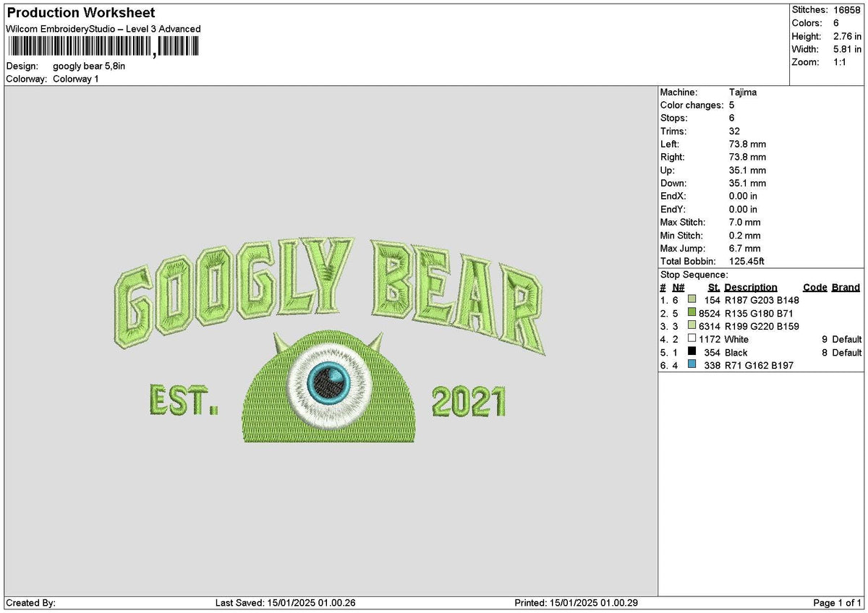Image resolution: width=868 pixels, height=613 pixels.
Task: Click the Down value 35.1 mm
Action: point(747,183)
